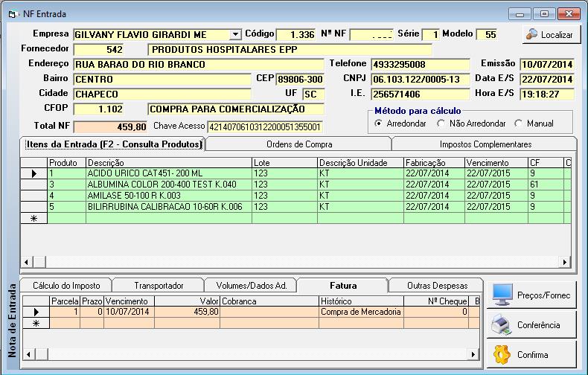This screenshot has height=375, width=588.
Task: Click the Fatura grid right scroll arrow
Action: click(473, 354)
